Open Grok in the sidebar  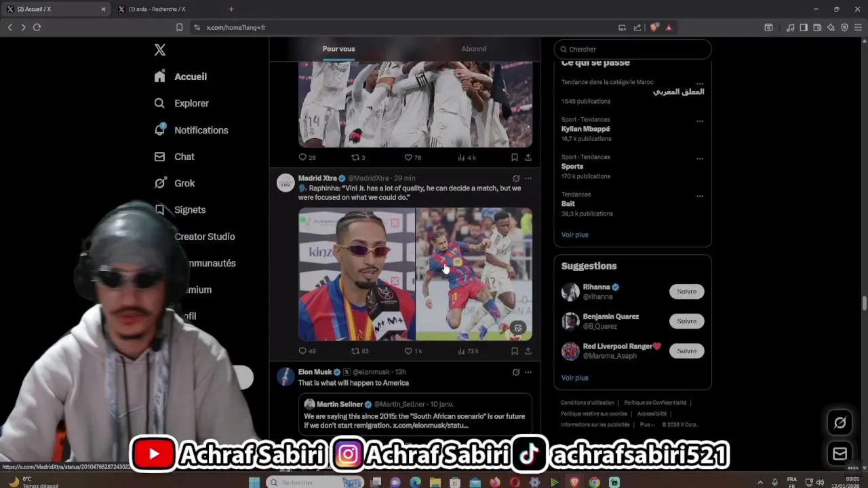coord(174,183)
